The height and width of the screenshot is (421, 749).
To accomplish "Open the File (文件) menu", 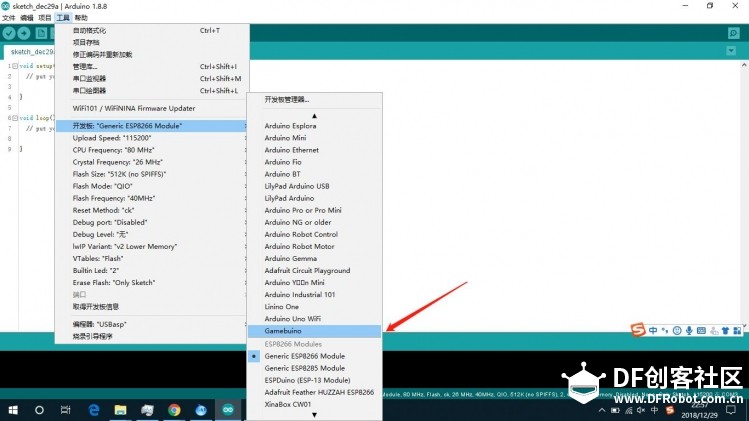I will pos(9,18).
